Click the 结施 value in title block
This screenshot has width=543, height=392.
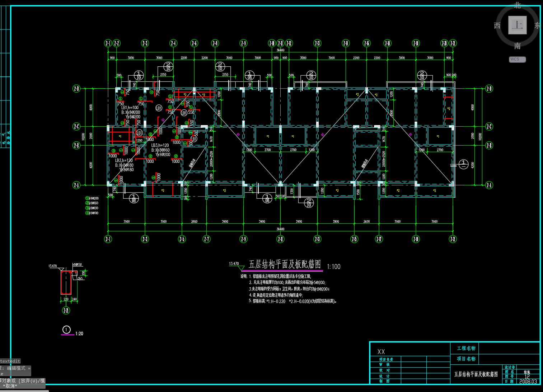pyautogui.click(x=527, y=372)
